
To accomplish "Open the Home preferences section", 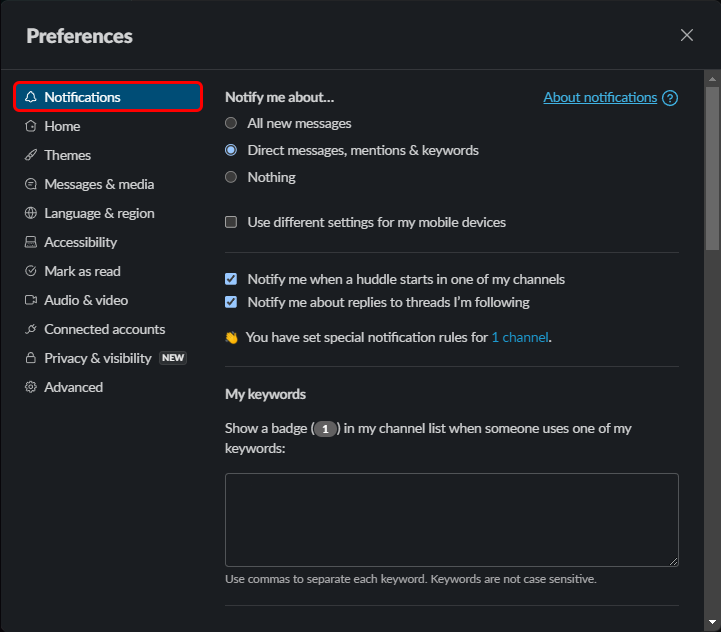I will point(108,126).
